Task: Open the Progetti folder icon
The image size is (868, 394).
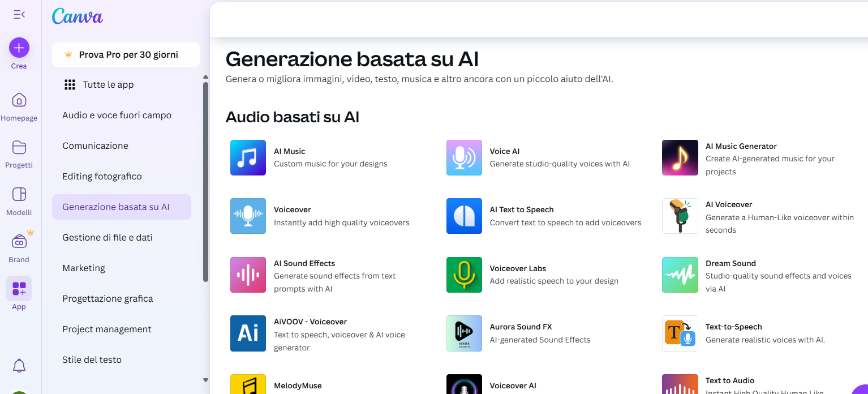Action: tap(19, 147)
